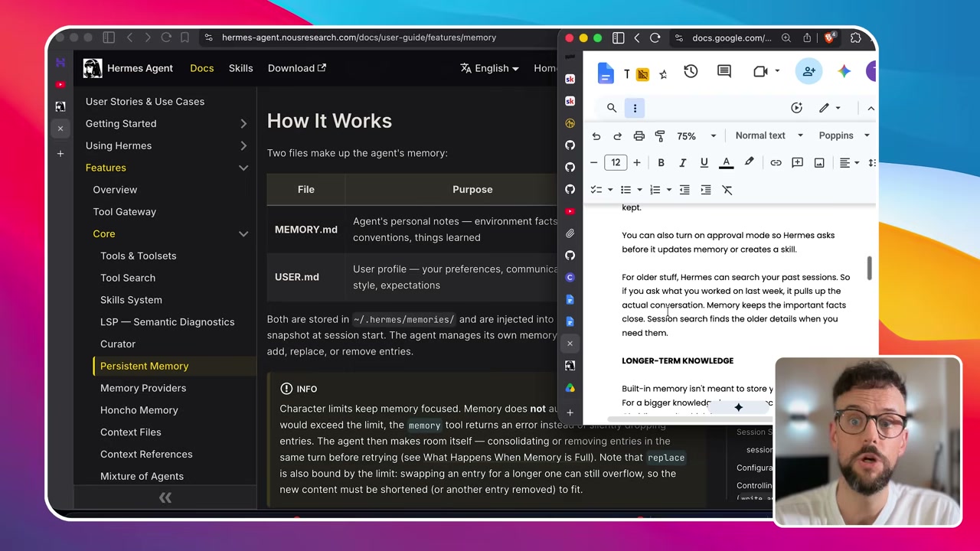Toggle bold formatting
This screenshot has height=551, width=980.
point(661,163)
